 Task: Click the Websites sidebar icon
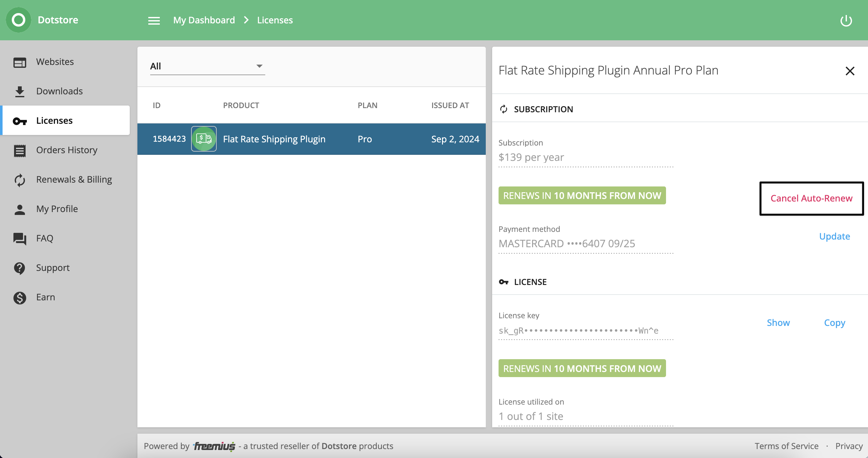coord(19,62)
